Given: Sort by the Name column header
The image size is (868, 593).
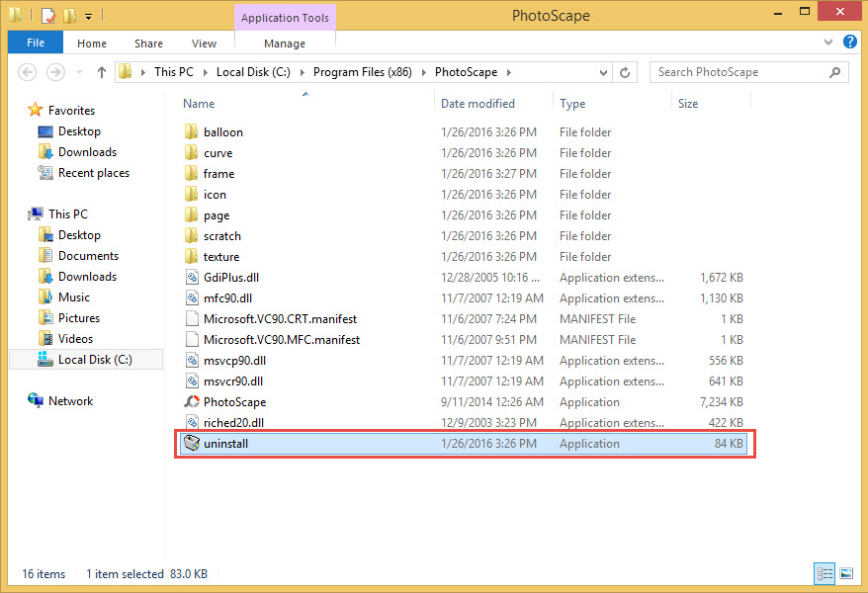Looking at the screenshot, I should point(199,104).
